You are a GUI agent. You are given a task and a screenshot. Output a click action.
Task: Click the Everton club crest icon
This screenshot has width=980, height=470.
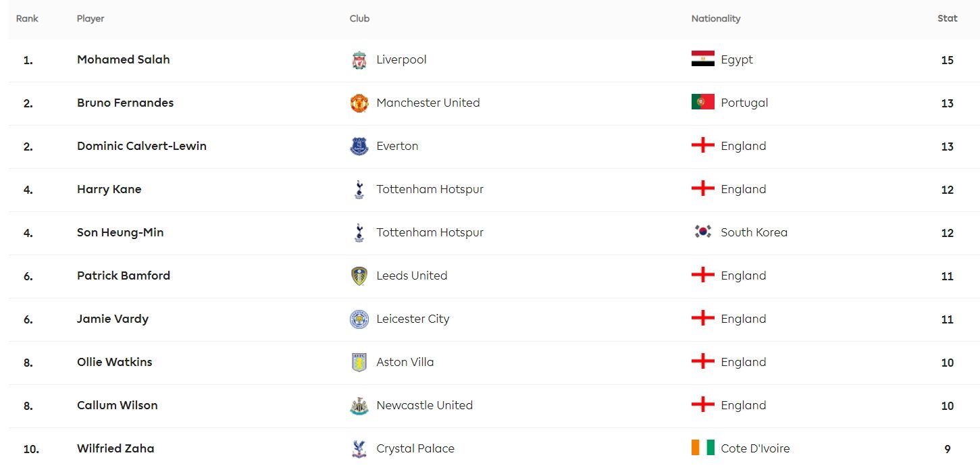tap(359, 147)
